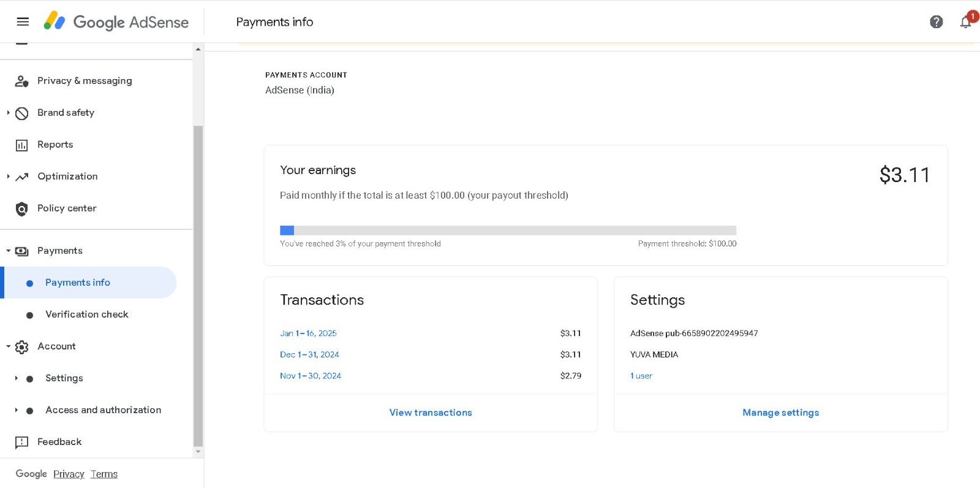Viewport: 980px width, 488px height.
Task: Click the $3.11 earnings total
Action: [905, 175]
